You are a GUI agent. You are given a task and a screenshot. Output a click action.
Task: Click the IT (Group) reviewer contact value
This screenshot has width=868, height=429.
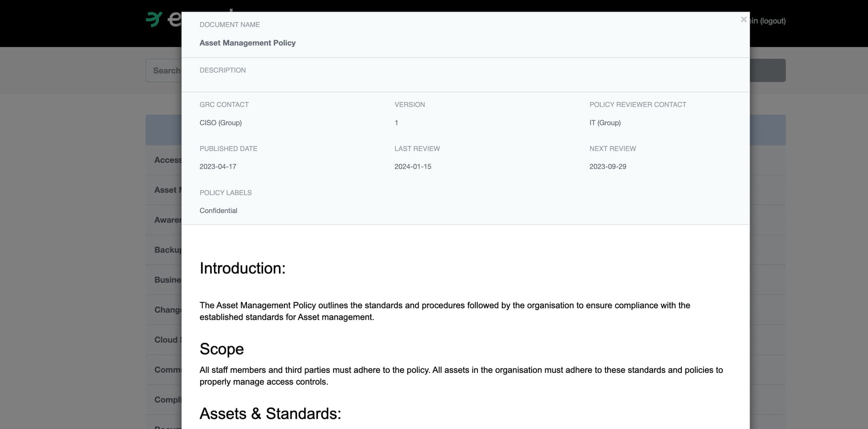605,123
